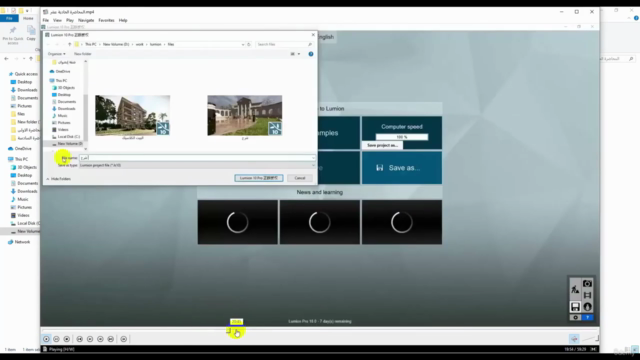640x360 pixels.
Task: Click the player pause button
Action: 56,339
